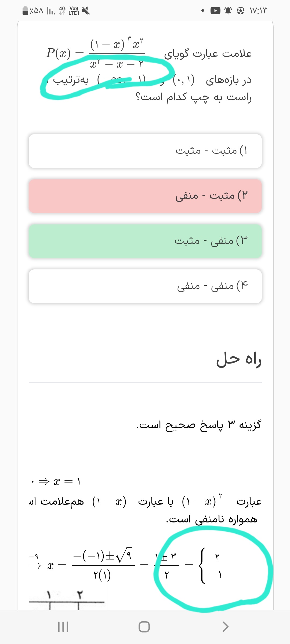Tap the quadratic formula with square root
This screenshot has height=644, width=290.
[103, 565]
